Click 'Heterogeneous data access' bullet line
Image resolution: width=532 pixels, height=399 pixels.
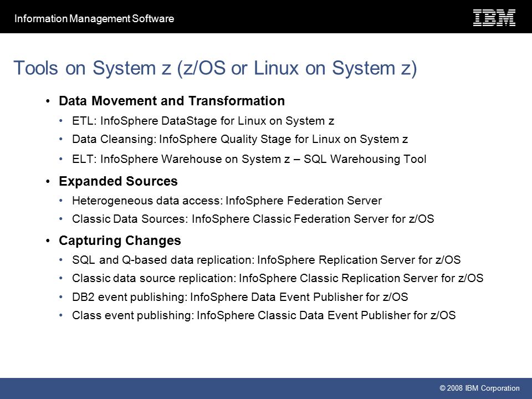point(227,201)
